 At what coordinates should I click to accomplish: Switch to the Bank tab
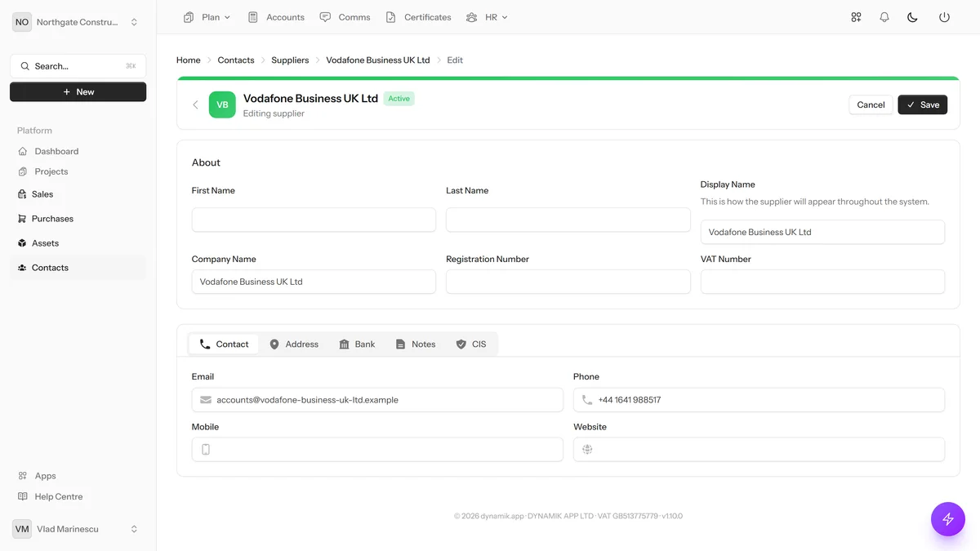point(357,344)
